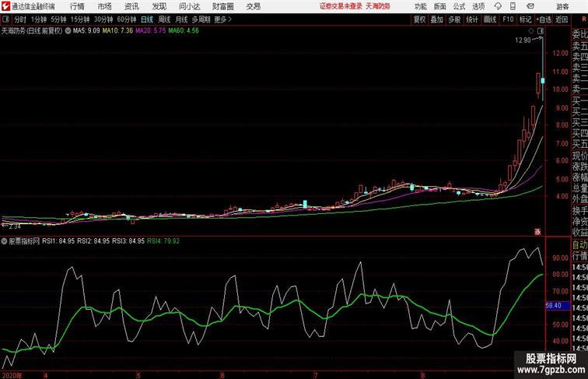Open the message envelope icon
Image resolution: width=588 pixels, height=379 pixels.
(x=530, y=6)
